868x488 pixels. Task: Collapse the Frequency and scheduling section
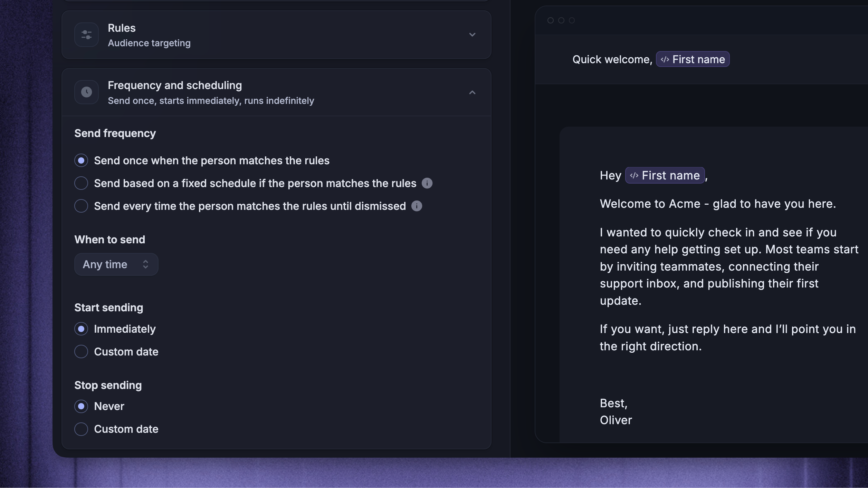coord(472,92)
